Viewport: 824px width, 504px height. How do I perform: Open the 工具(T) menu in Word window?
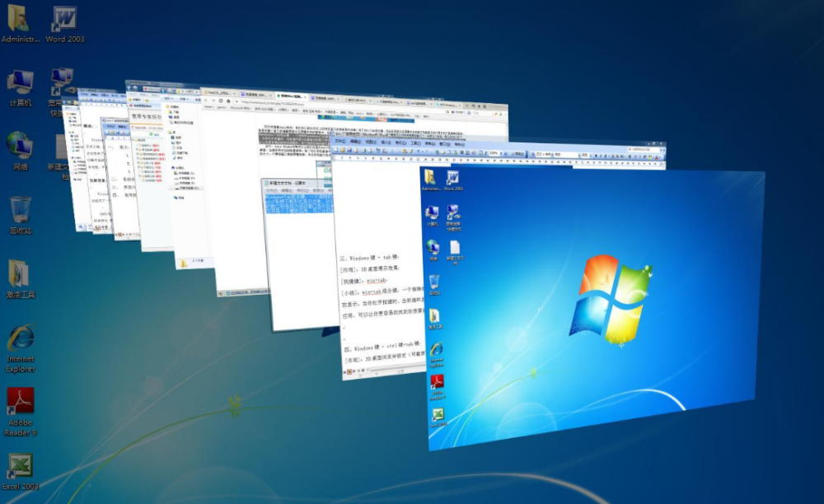pyautogui.click(x=415, y=142)
